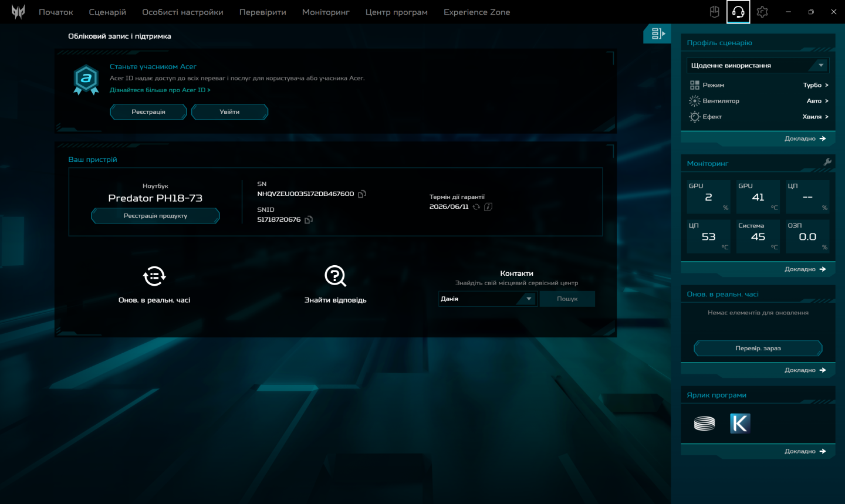Open the Щоденне використання profile dropdown
The height and width of the screenshot is (504, 845).
[x=758, y=65]
